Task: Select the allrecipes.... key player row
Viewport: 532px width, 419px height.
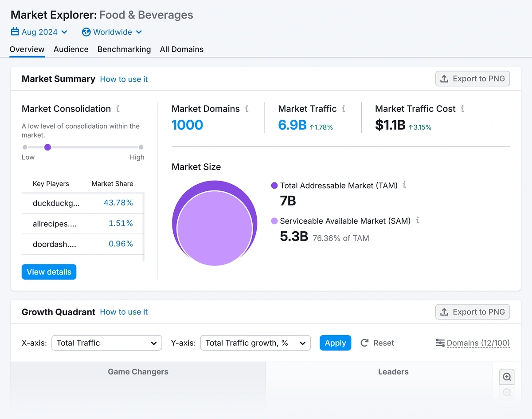Action: [x=83, y=224]
